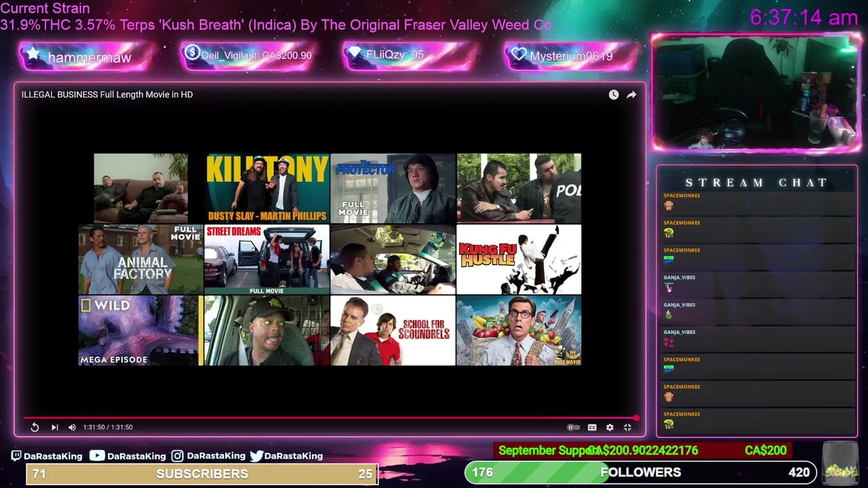The height and width of the screenshot is (488, 868).
Task: Click the progress bar scrubber handle at the end
Action: (x=636, y=418)
